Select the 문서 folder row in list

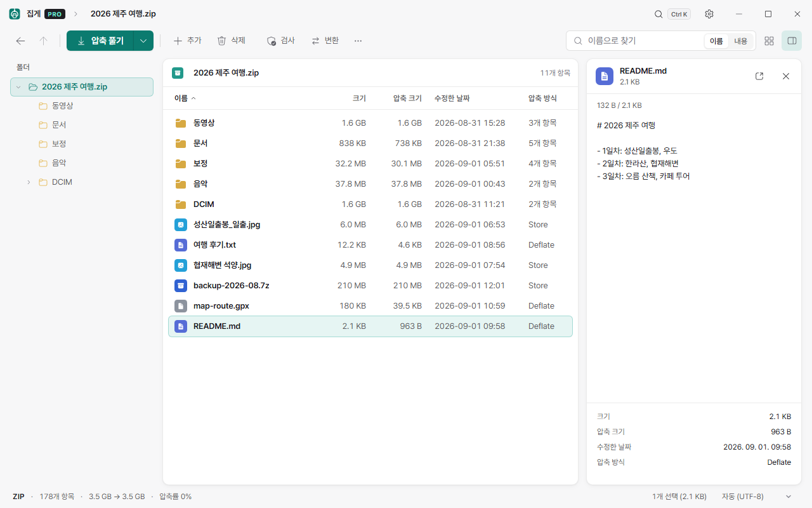pyautogui.click(x=370, y=144)
